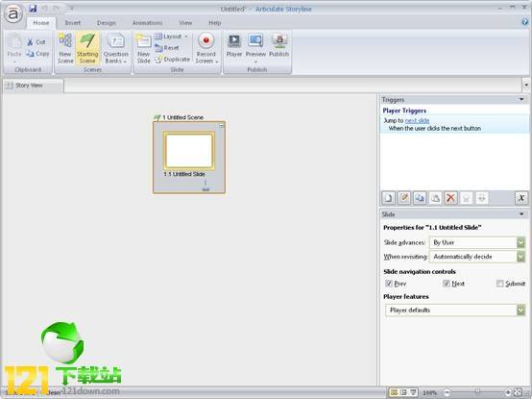Create a new trigger with blank page icon
Screen dimensions: 532x399
point(389,198)
